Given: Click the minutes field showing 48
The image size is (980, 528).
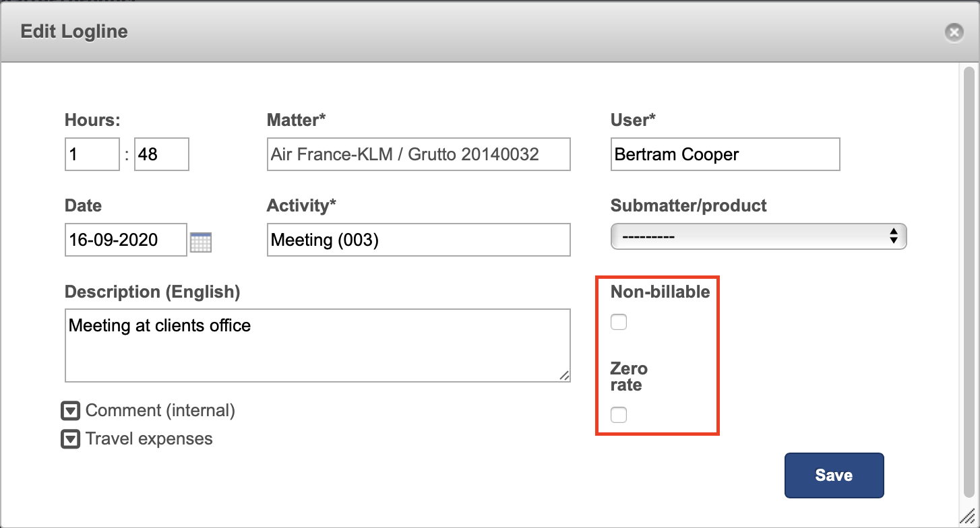Looking at the screenshot, I should coord(162,154).
